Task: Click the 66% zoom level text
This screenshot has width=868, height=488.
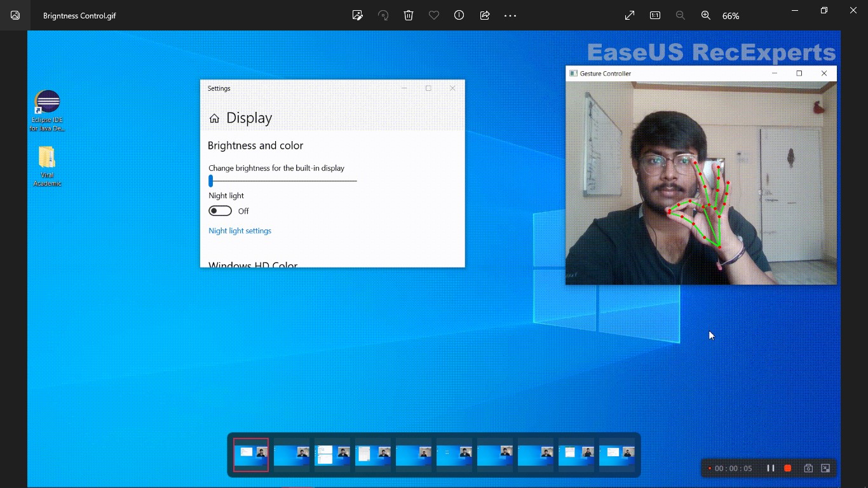Action: (731, 16)
